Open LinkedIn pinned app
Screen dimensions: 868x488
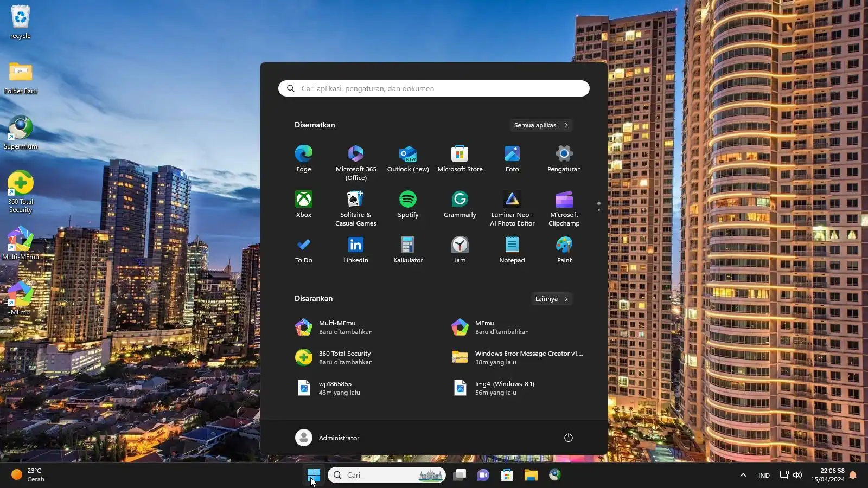pos(356,250)
